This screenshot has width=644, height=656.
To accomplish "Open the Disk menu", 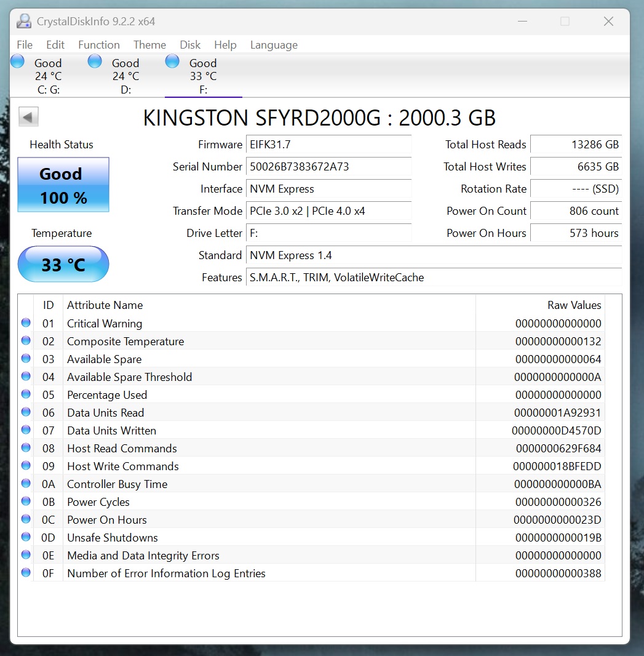I will click(x=190, y=45).
